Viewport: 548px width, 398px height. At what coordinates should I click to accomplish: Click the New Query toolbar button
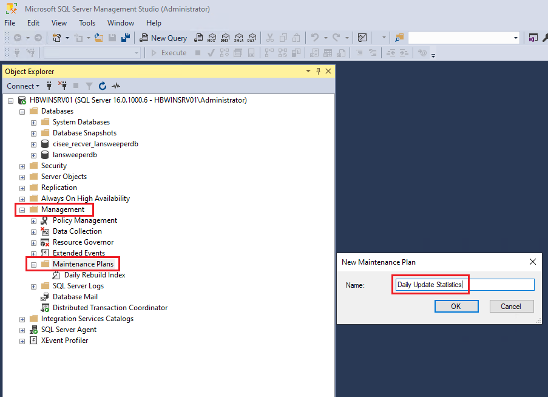(163, 38)
